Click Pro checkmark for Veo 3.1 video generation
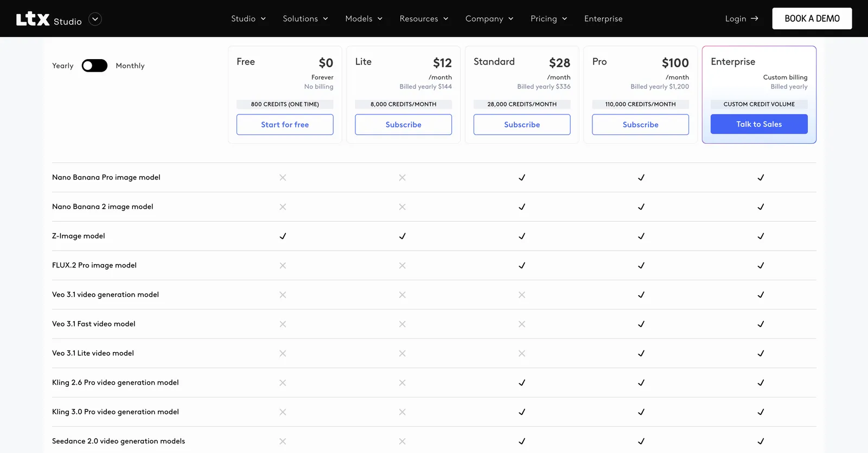Image resolution: width=868 pixels, height=453 pixels. [x=641, y=295]
